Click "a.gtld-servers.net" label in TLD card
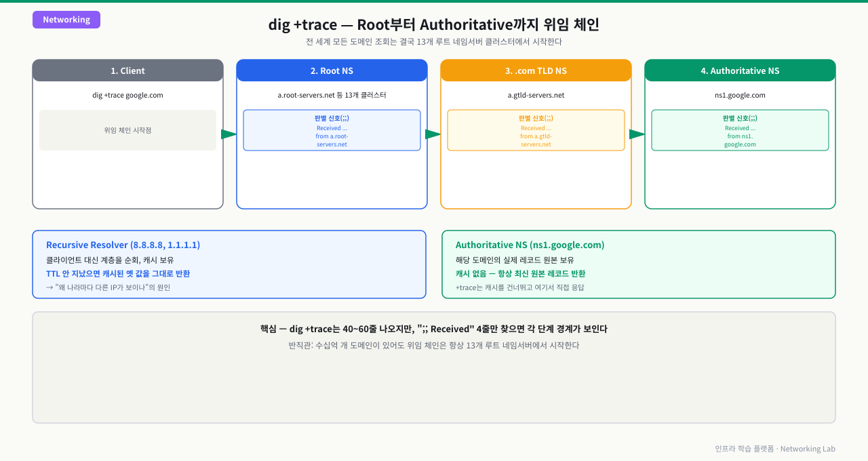Viewport: 868px width, 461px height. (536, 96)
